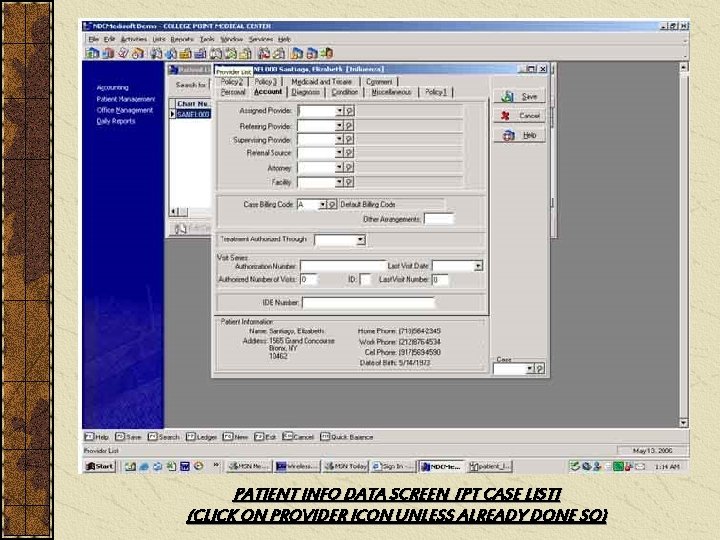Screen dimensions: 720x540
Task: Click F11 Quick Balance shortcut
Action: tap(347, 437)
